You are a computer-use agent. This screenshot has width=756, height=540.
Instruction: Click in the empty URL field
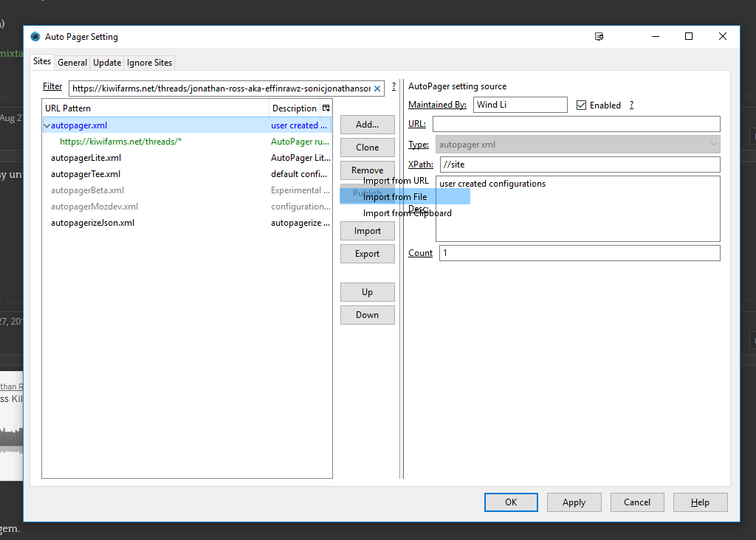click(x=577, y=124)
